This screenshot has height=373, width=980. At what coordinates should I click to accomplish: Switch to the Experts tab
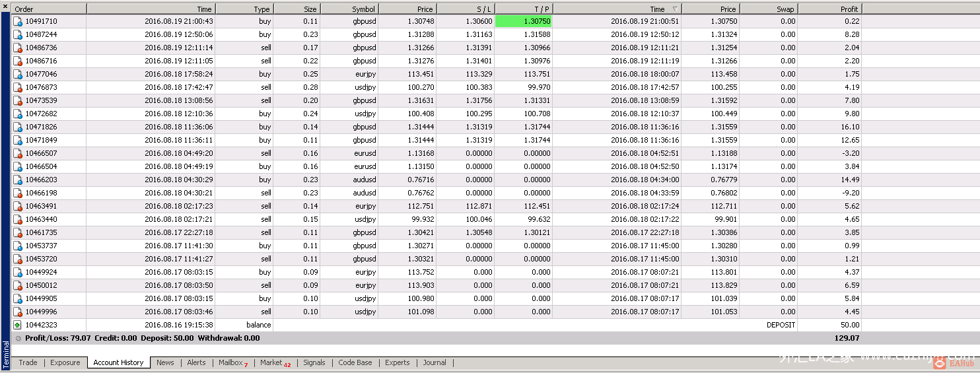point(398,362)
